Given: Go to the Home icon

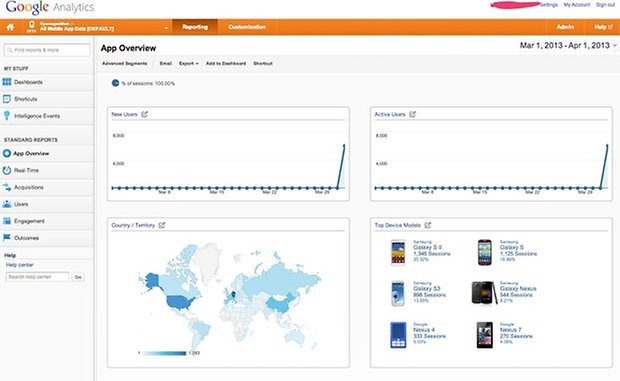Looking at the screenshot, I should 10,27.
